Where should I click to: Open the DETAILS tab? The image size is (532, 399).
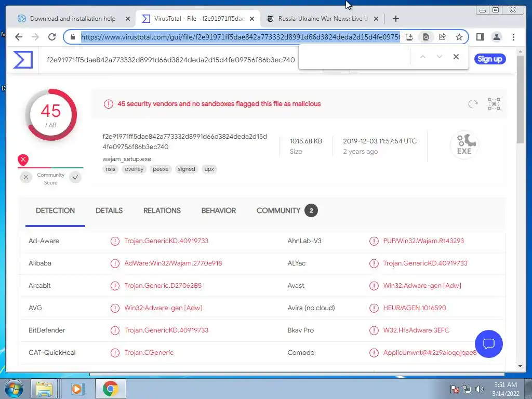(x=109, y=210)
